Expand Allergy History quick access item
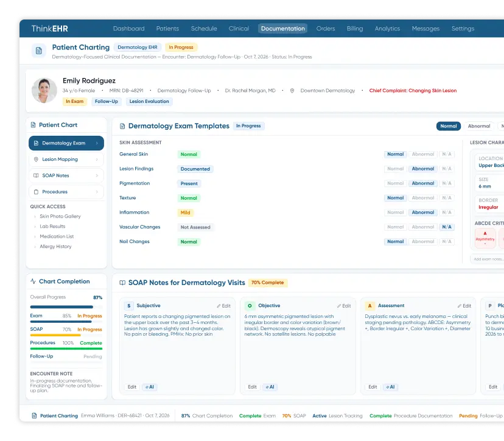Image resolution: width=504 pixels, height=441 pixels. coord(35,247)
